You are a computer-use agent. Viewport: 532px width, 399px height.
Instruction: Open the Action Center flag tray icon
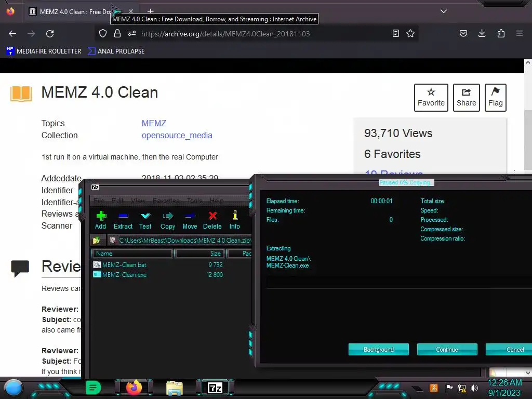click(449, 388)
